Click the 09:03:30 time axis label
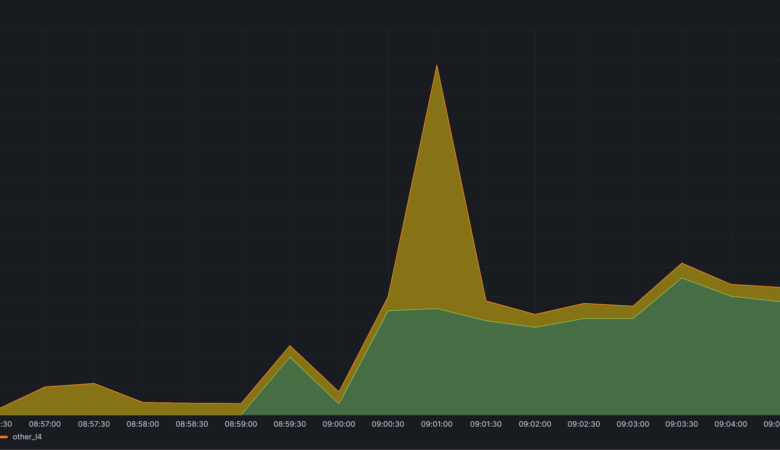 point(682,424)
